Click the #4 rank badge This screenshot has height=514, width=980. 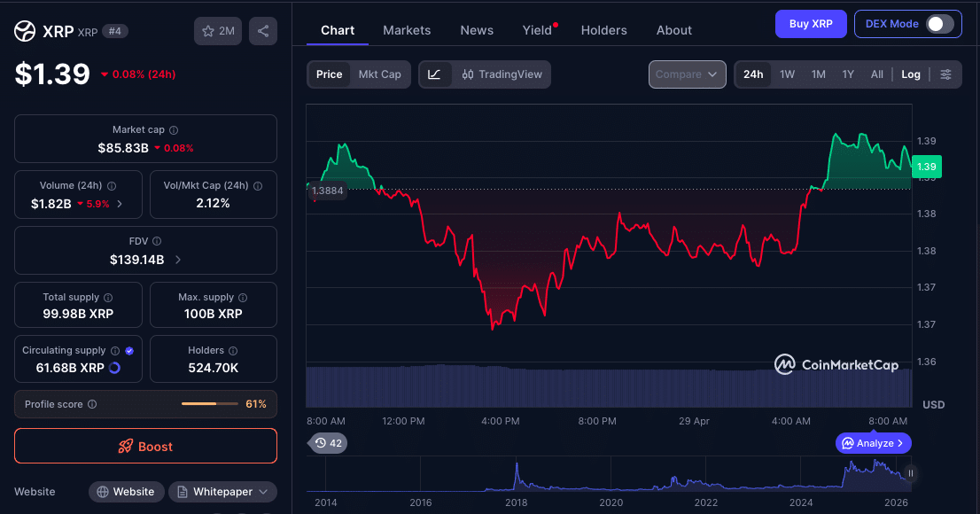click(115, 31)
